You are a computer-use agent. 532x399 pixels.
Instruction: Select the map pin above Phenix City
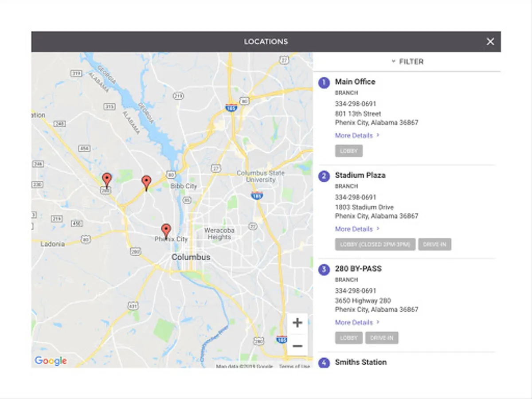pyautogui.click(x=166, y=232)
